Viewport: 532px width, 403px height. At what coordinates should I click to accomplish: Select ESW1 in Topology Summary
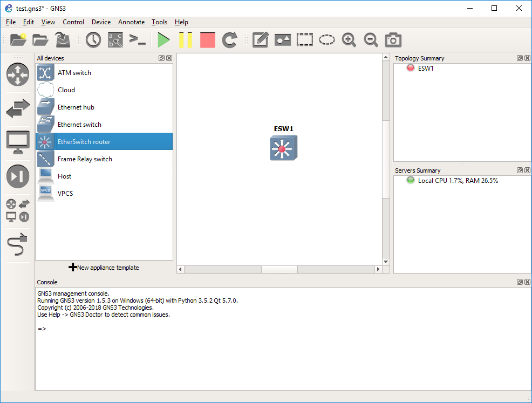tap(426, 68)
